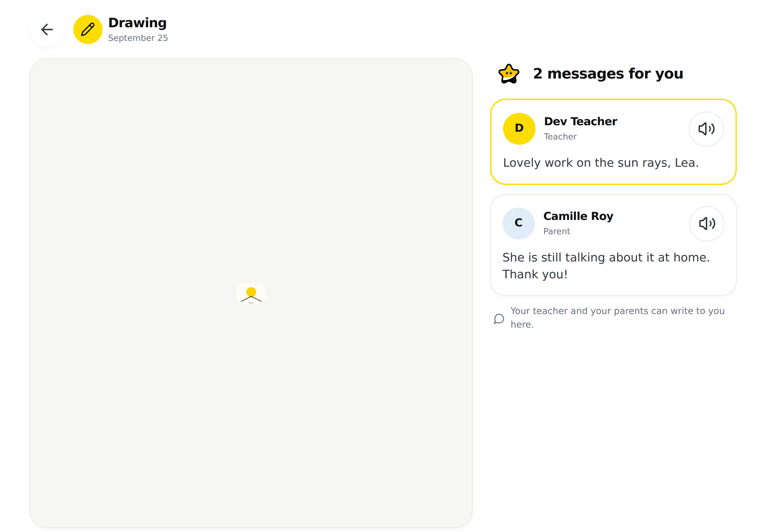
Task: Click the "Dev Teacher" name
Action: click(580, 121)
